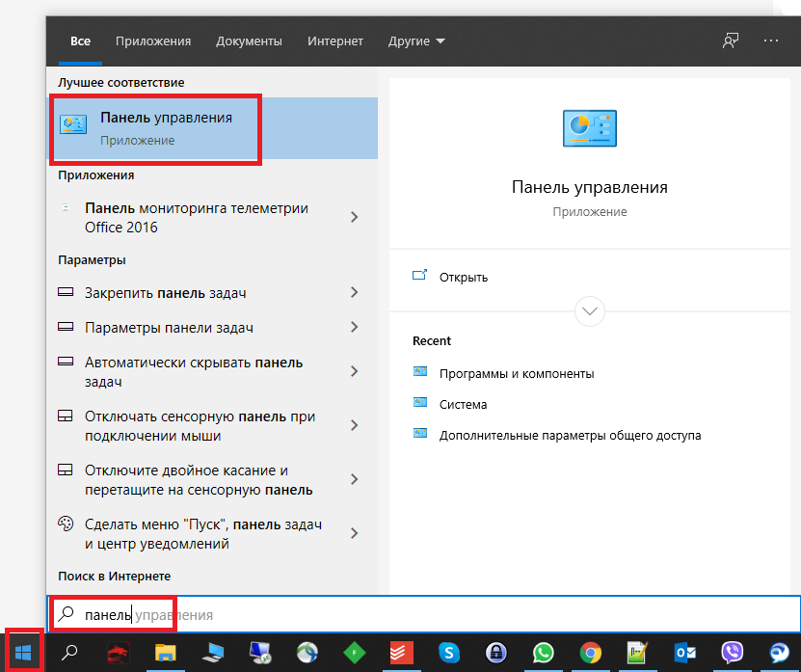Select Сделать меню Пуск result
This screenshot has height=672, width=801.
[202, 534]
